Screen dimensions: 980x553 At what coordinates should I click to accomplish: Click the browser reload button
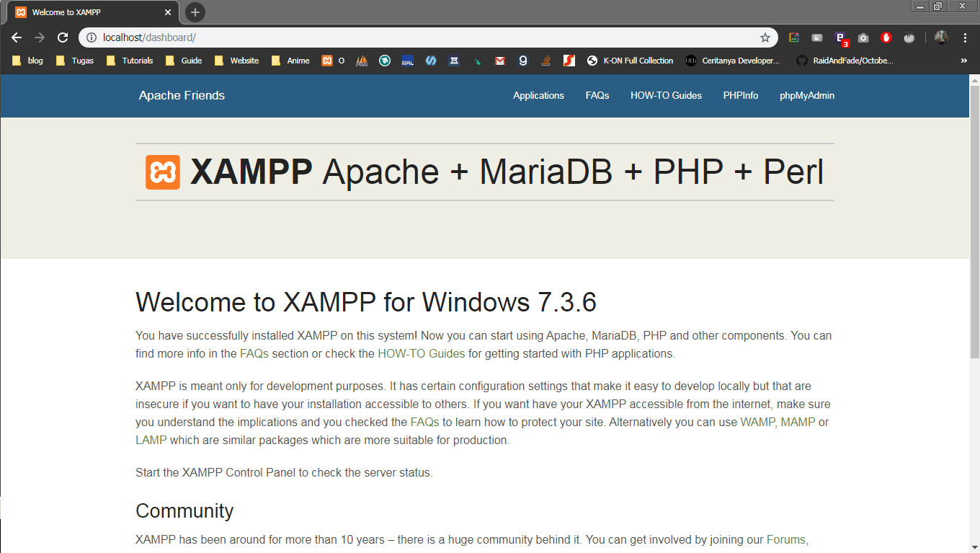[x=63, y=37]
